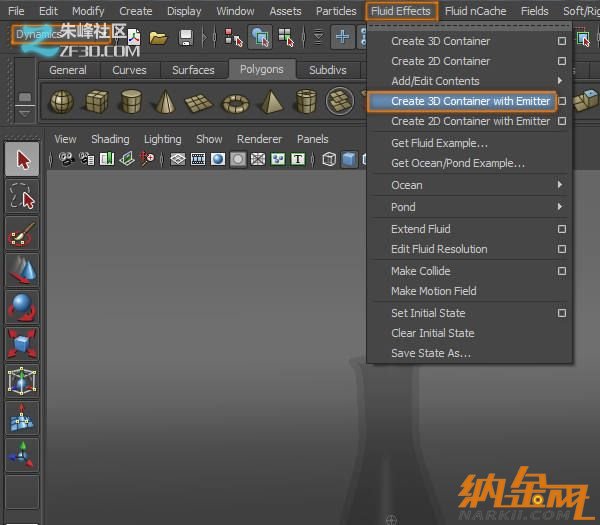Switch to the Subdivs shelf tab
The image size is (600, 525).
click(328, 70)
